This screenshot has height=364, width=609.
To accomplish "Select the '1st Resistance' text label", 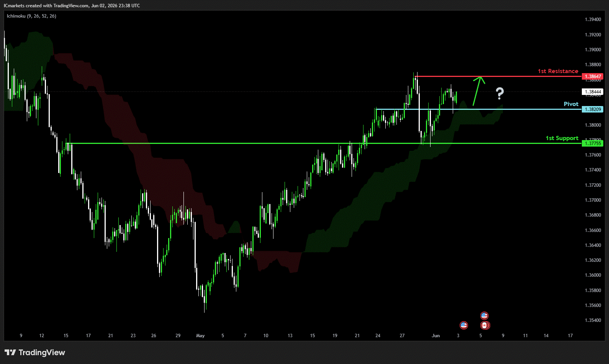I will click(558, 71).
